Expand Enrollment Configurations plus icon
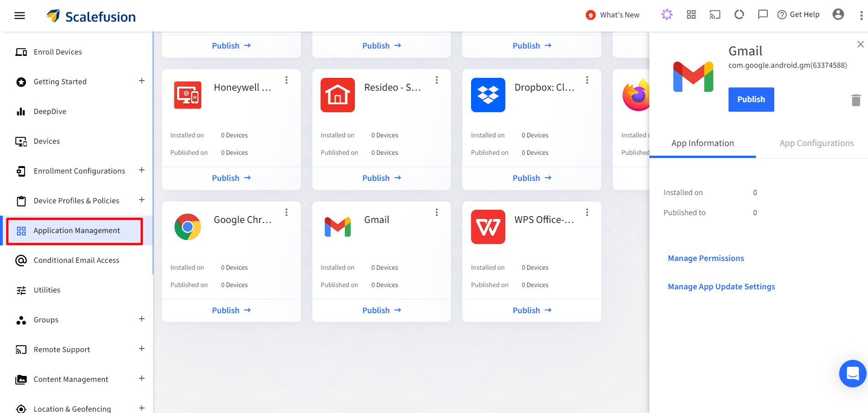 (142, 170)
